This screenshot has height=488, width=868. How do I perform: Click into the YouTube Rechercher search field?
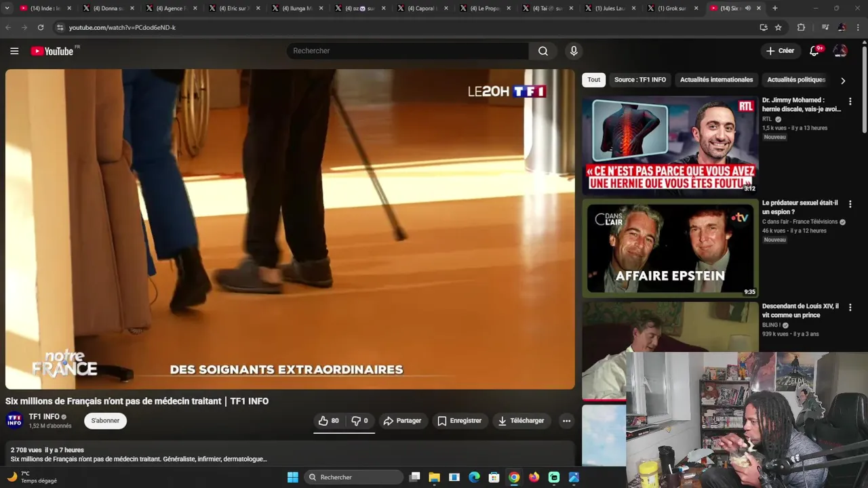tap(407, 51)
